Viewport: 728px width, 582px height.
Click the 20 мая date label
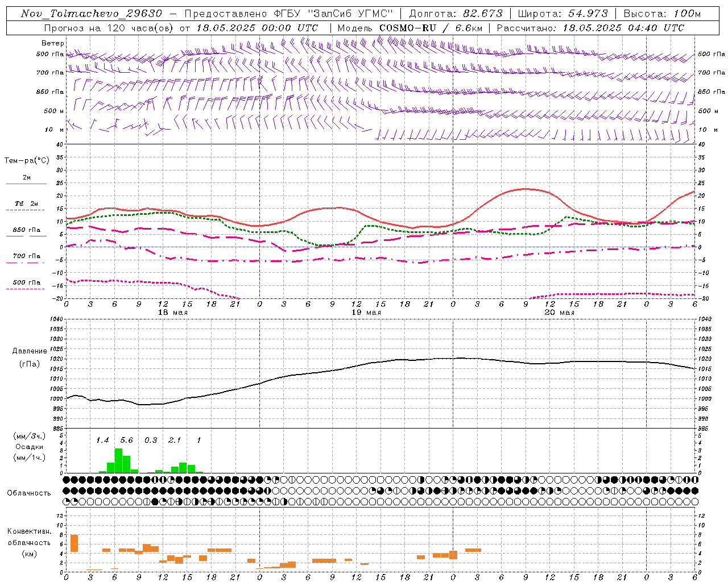pos(559,313)
